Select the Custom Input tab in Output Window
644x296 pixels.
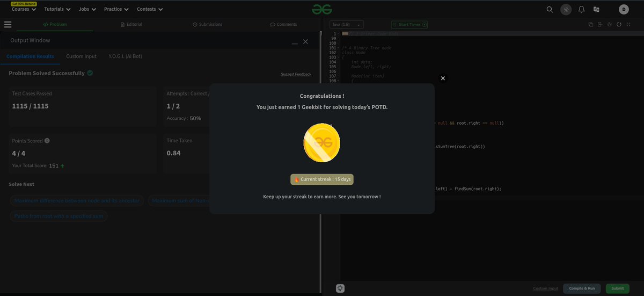pos(82,56)
